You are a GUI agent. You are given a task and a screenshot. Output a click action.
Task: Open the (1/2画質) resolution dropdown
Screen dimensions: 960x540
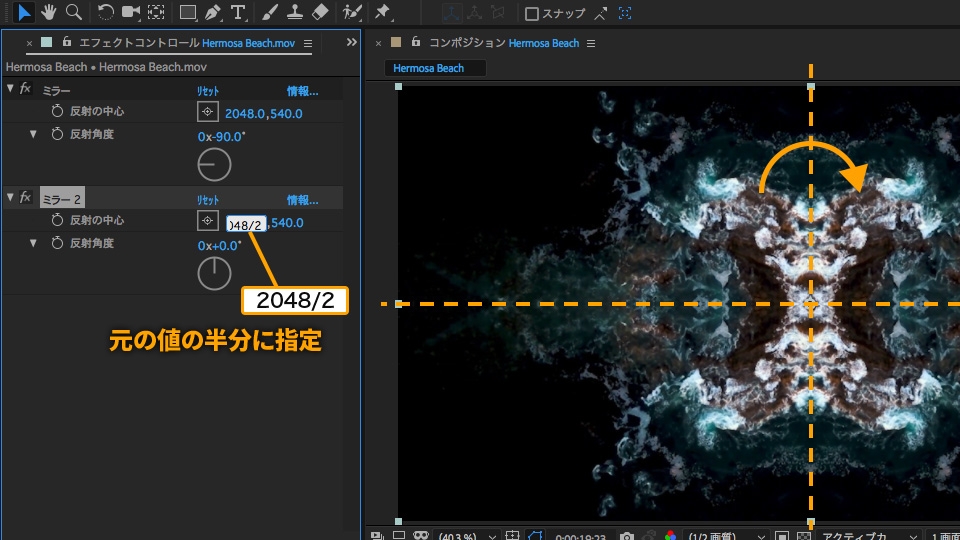(726, 536)
